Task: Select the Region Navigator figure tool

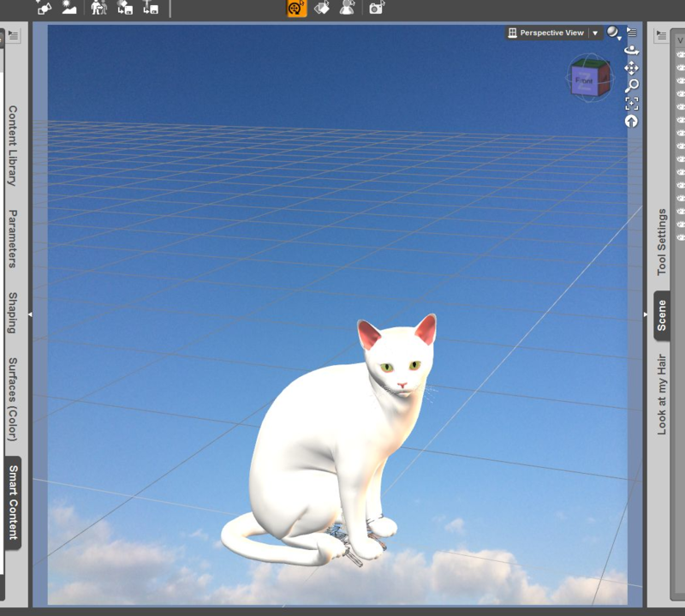Action: [347, 8]
